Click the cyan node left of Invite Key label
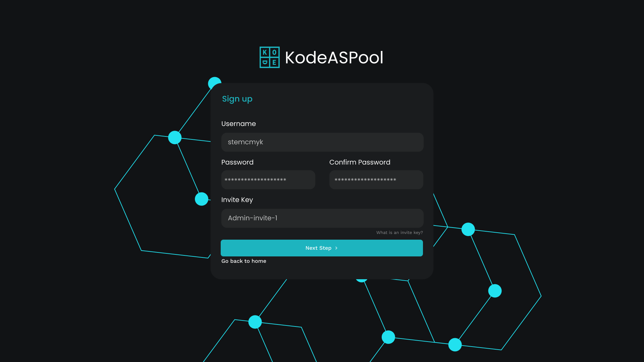This screenshot has height=362, width=644. (x=201, y=199)
